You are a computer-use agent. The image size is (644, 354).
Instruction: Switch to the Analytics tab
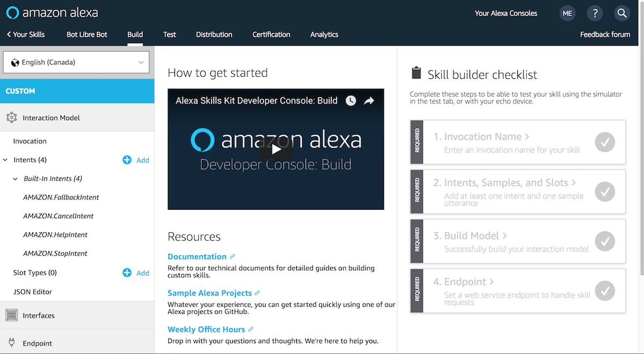click(x=324, y=34)
